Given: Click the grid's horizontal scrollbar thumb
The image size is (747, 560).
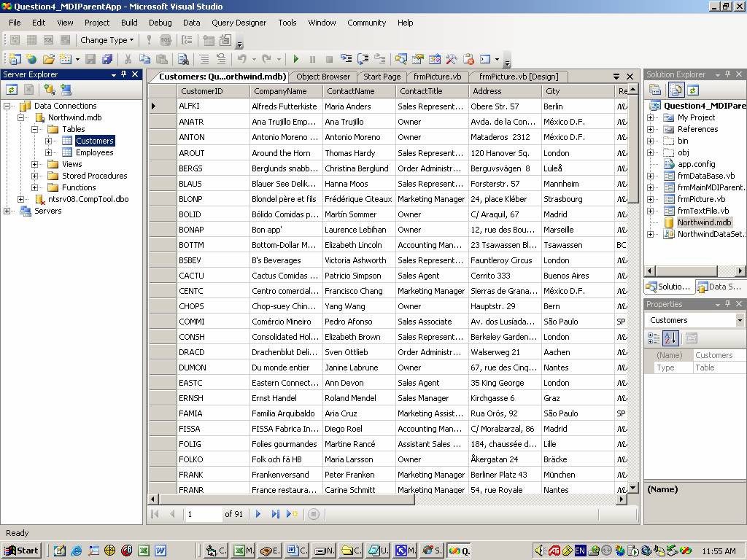Looking at the screenshot, I should pyautogui.click(x=285, y=500).
